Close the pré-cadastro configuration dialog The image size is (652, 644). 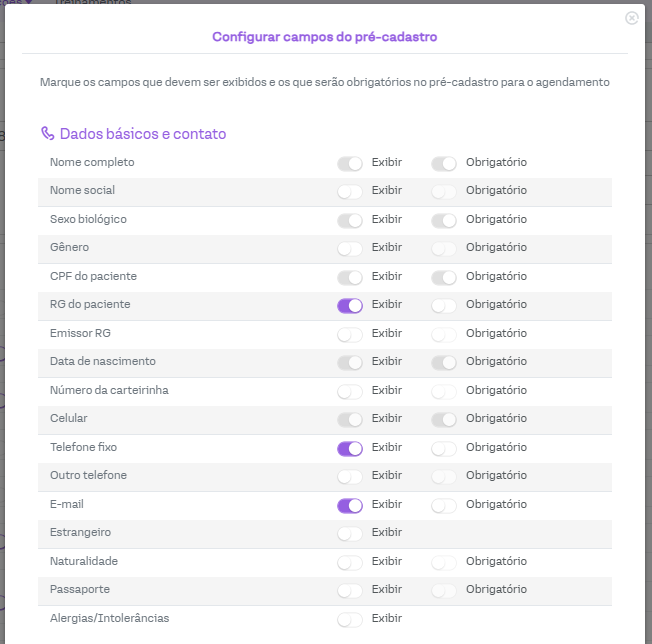pyautogui.click(x=631, y=18)
